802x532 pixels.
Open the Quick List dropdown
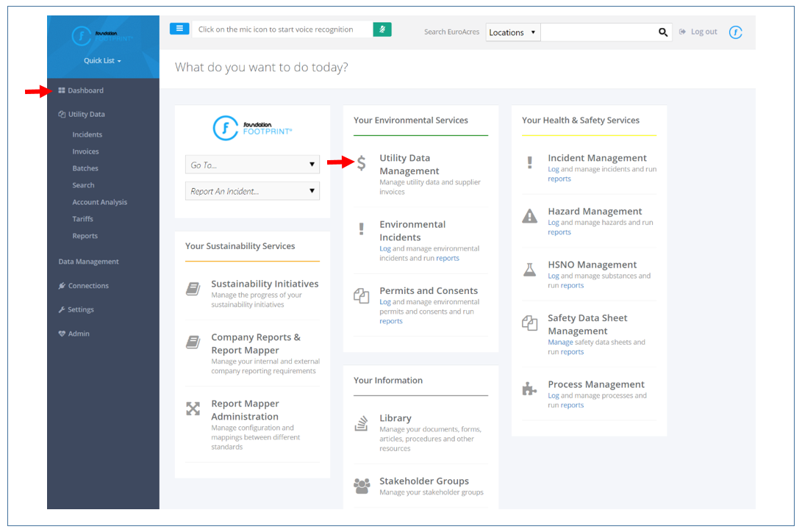click(102, 61)
